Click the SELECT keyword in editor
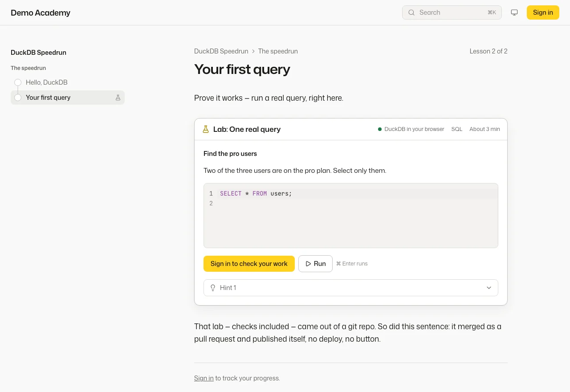The width and height of the screenshot is (570, 392). (x=231, y=194)
